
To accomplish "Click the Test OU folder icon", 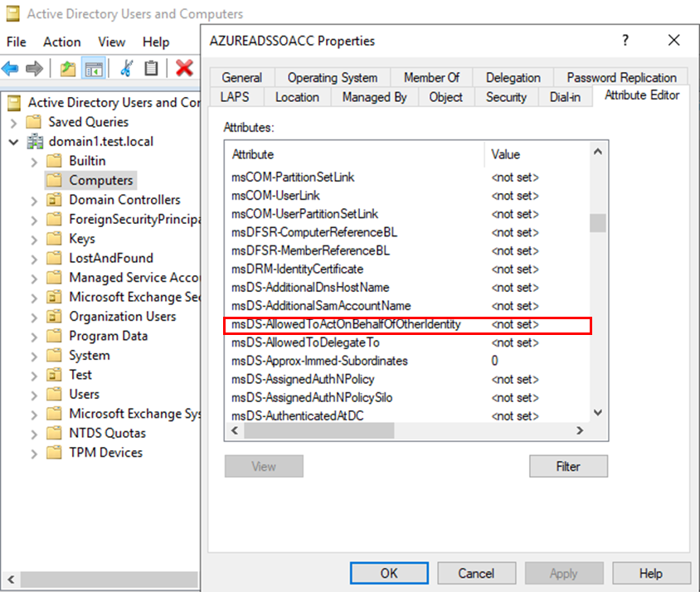I will [54, 375].
